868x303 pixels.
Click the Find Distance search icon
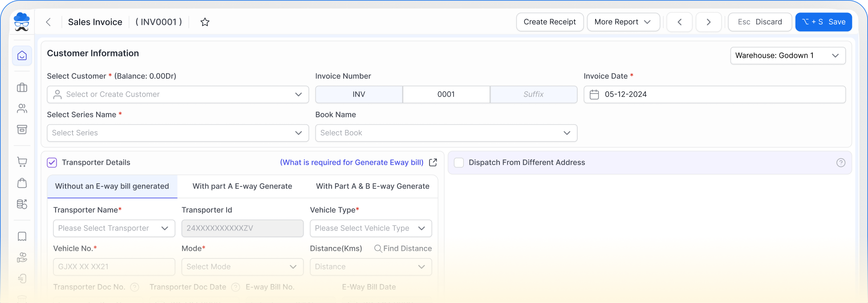pos(378,248)
